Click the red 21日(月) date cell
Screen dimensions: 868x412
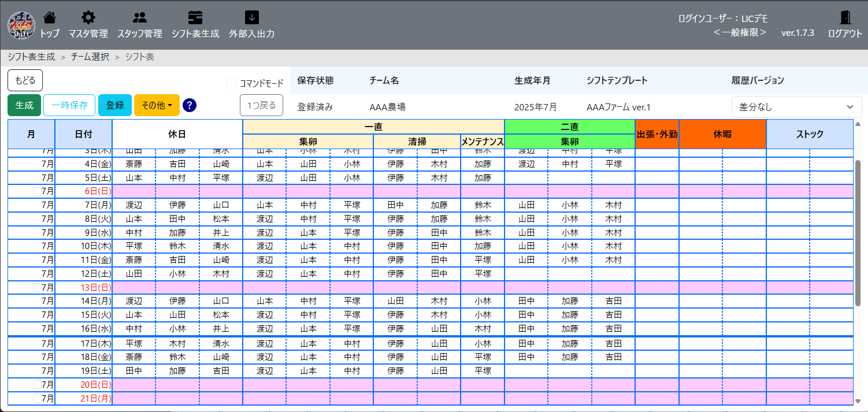click(83, 398)
